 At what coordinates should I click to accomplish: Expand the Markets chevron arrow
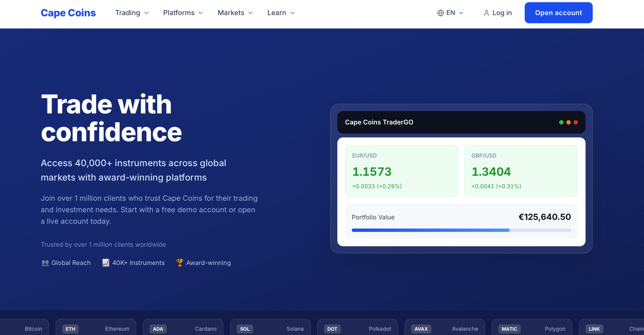[x=250, y=13]
